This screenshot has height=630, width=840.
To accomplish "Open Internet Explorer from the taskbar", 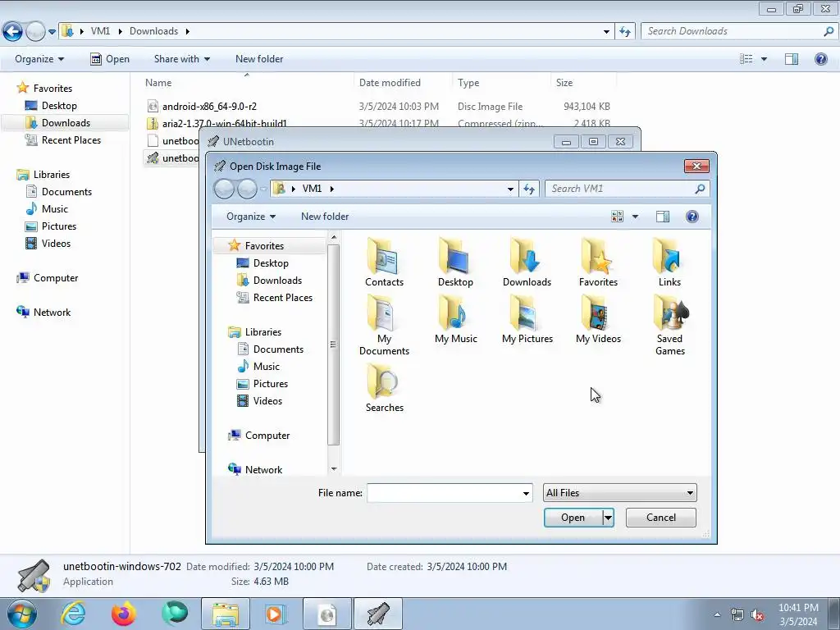I will point(73,614).
